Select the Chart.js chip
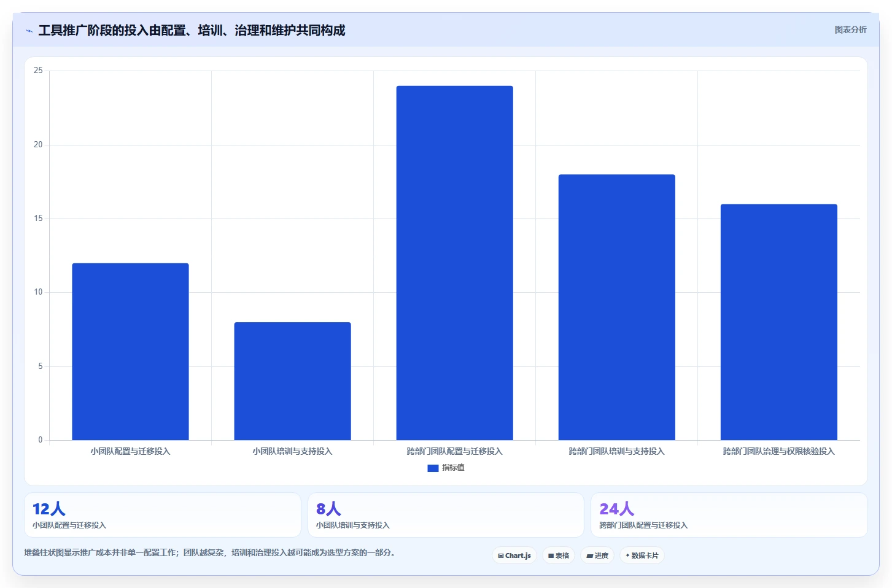 point(514,555)
